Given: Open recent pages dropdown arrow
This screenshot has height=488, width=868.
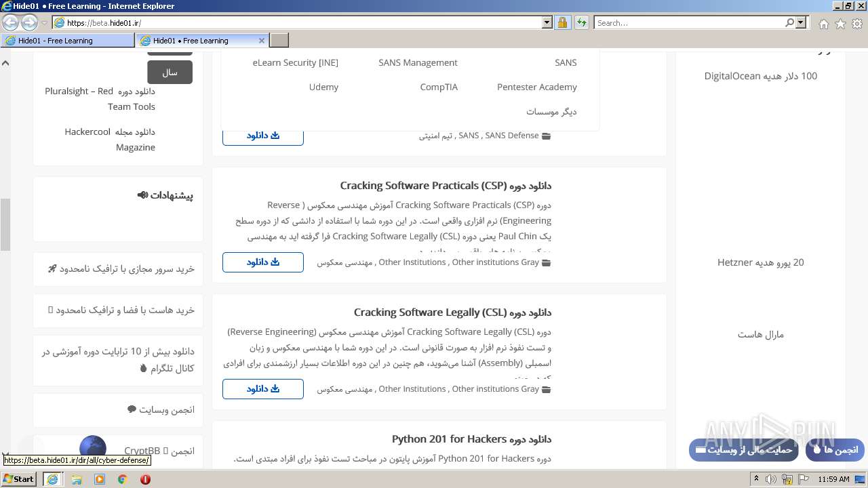Looking at the screenshot, I should tap(45, 23).
